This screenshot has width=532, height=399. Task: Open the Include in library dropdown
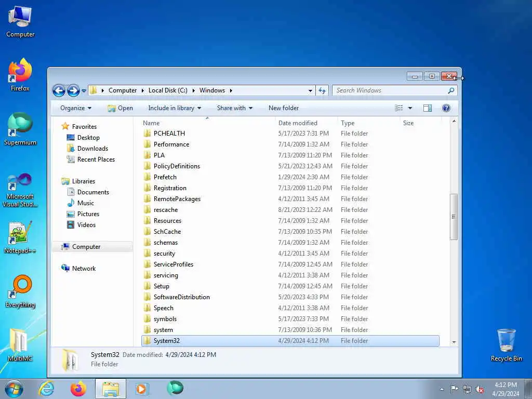175,108
